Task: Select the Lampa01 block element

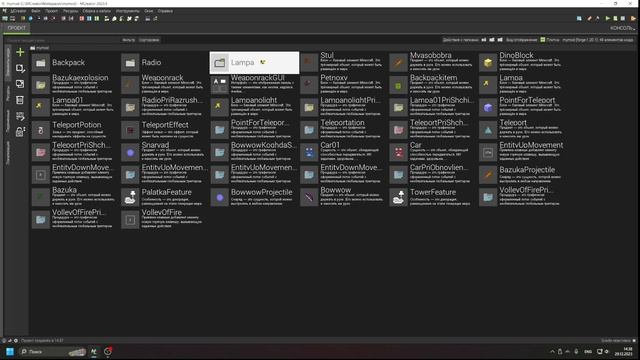Action: coord(75,107)
